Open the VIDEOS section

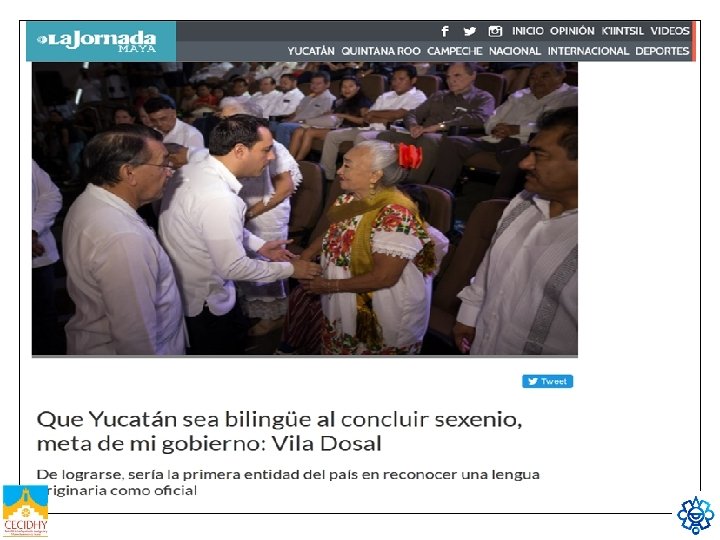[x=669, y=31]
